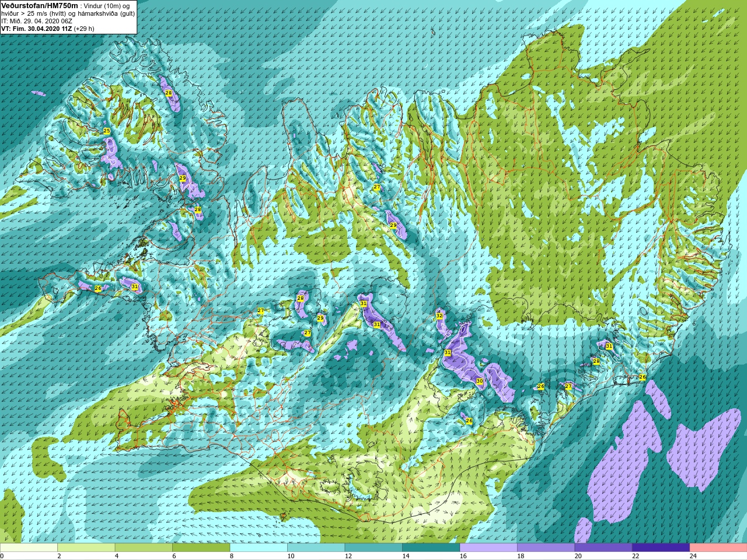Click scale tick label "20"

pyautogui.click(x=578, y=556)
